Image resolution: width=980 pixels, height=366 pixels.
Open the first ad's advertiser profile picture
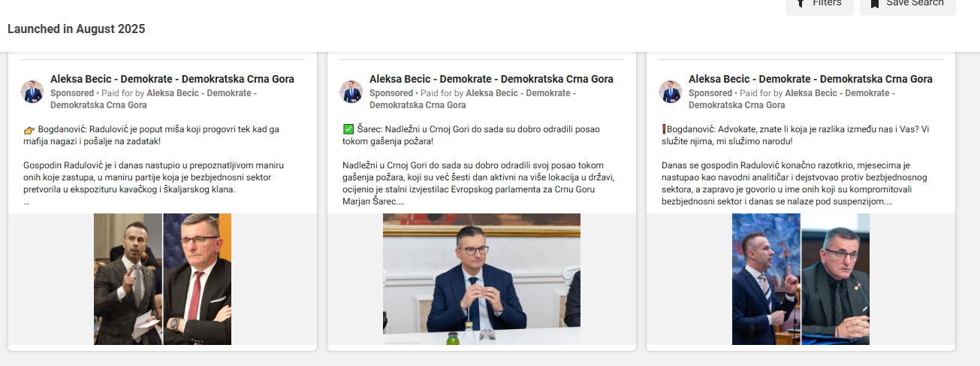[x=32, y=92]
